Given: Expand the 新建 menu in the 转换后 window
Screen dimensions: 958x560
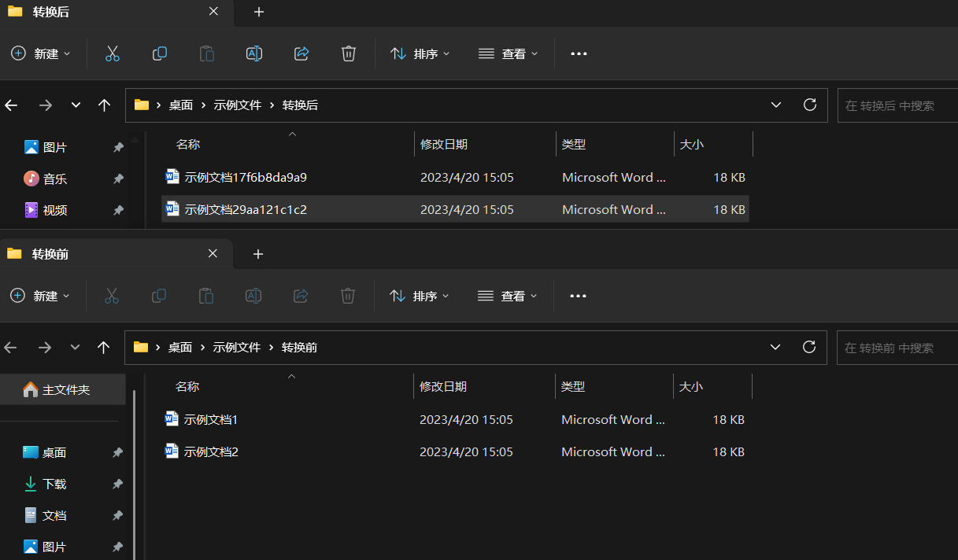Looking at the screenshot, I should tap(42, 53).
